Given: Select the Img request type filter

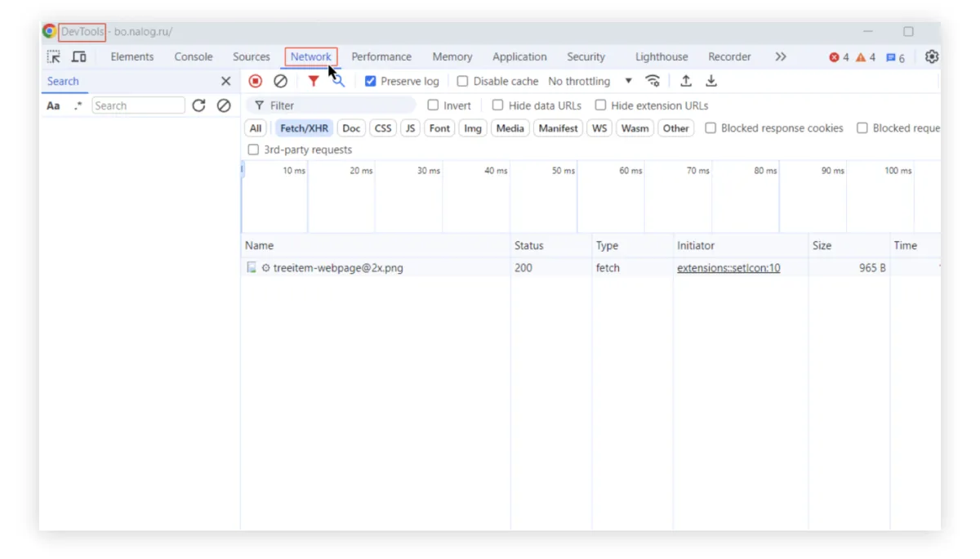Looking at the screenshot, I should coord(472,128).
